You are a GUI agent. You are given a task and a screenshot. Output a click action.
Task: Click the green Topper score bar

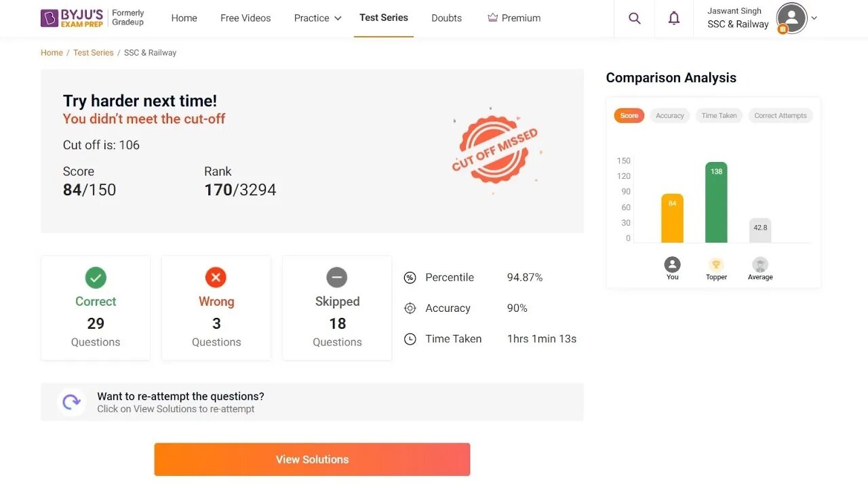tap(716, 202)
